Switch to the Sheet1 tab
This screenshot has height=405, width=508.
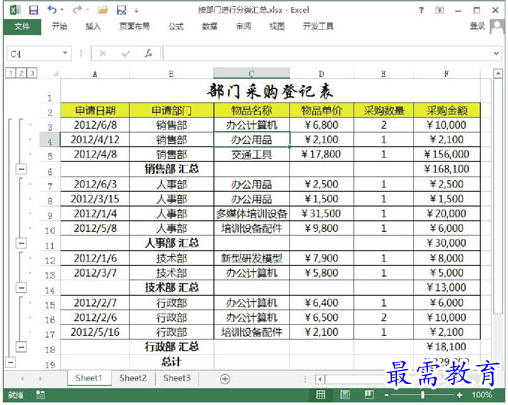pyautogui.click(x=89, y=378)
